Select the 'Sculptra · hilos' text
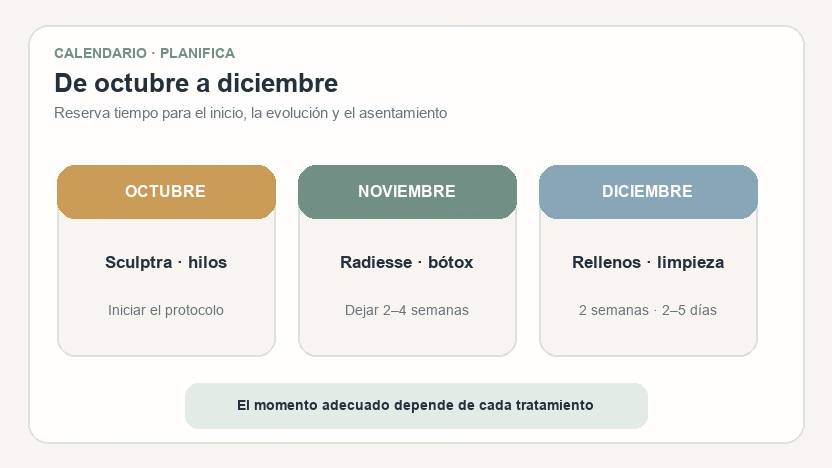The height and width of the screenshot is (468, 832). coord(166,263)
